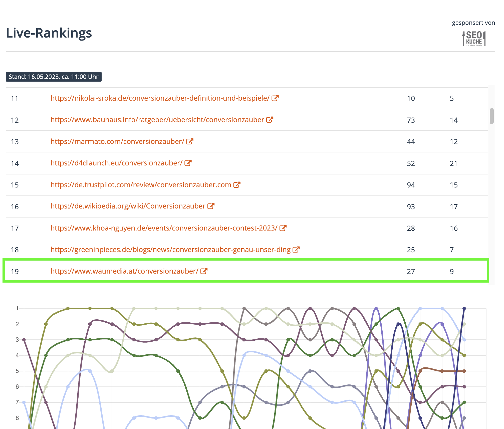The image size is (504, 429).
Task: Click external-link icon after waumedia.at URL
Action: 204,271
